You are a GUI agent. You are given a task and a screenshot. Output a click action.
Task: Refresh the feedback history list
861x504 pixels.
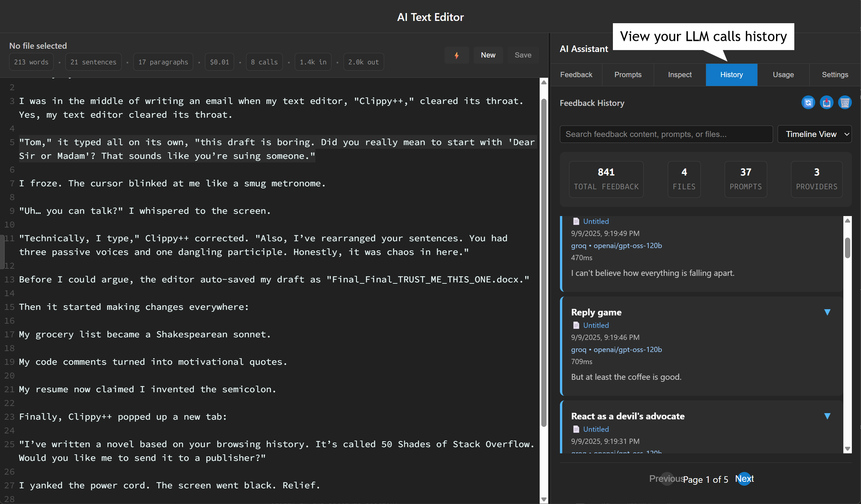pyautogui.click(x=808, y=103)
